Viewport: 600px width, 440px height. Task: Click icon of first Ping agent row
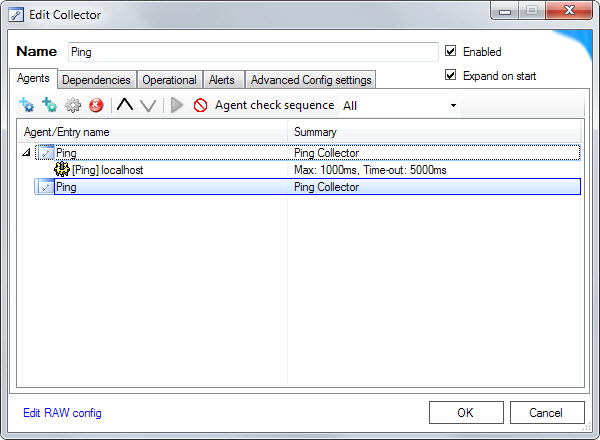pyautogui.click(x=46, y=153)
